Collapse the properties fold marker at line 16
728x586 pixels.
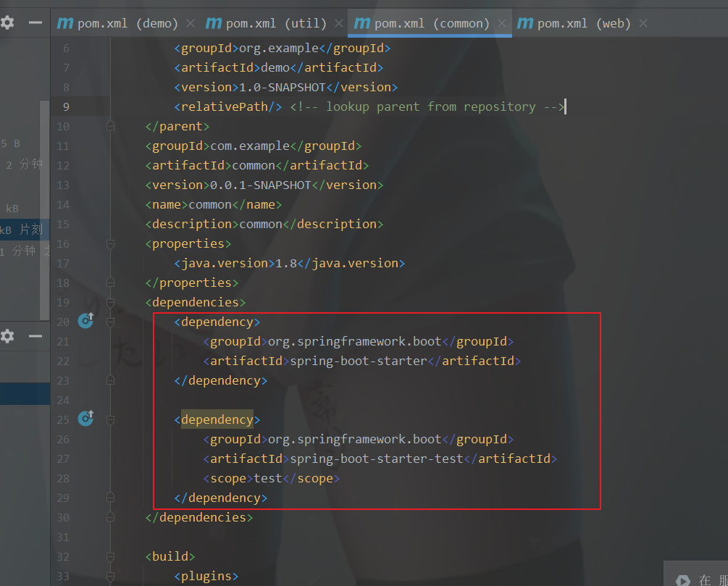pos(110,243)
